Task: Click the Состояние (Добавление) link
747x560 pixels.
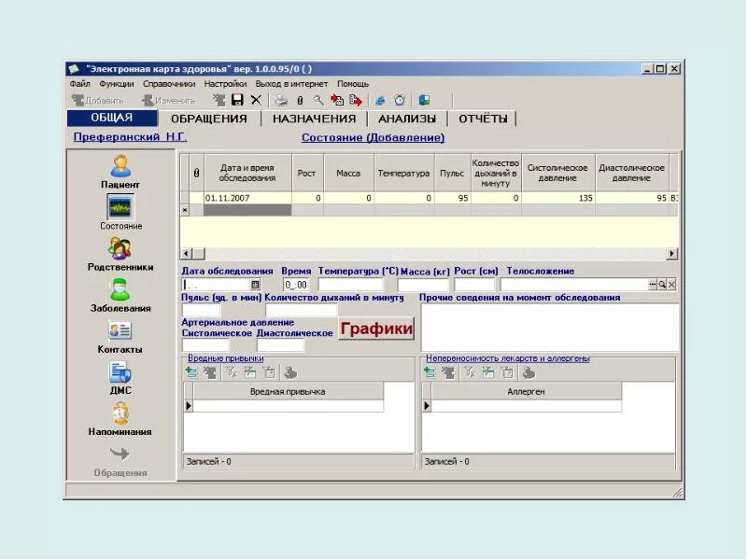Action: coord(373,137)
